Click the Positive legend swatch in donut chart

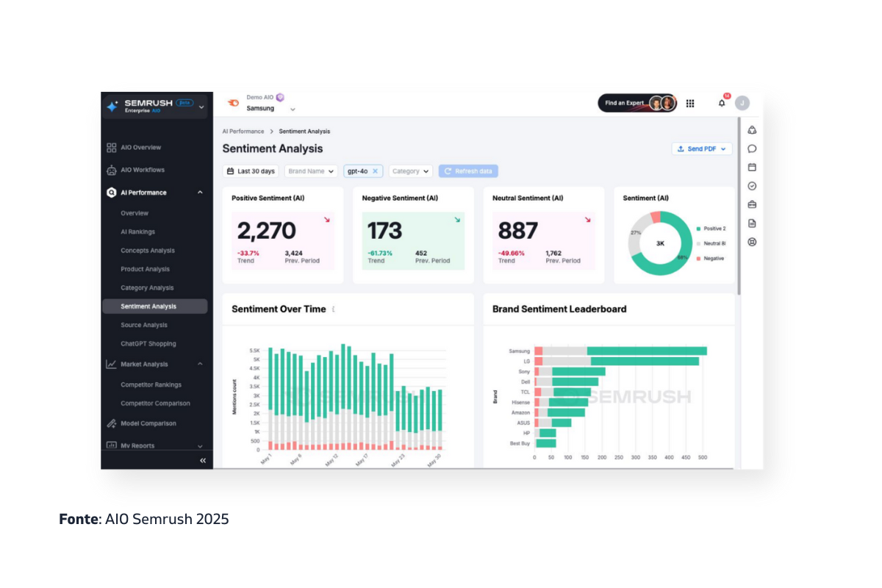point(698,229)
